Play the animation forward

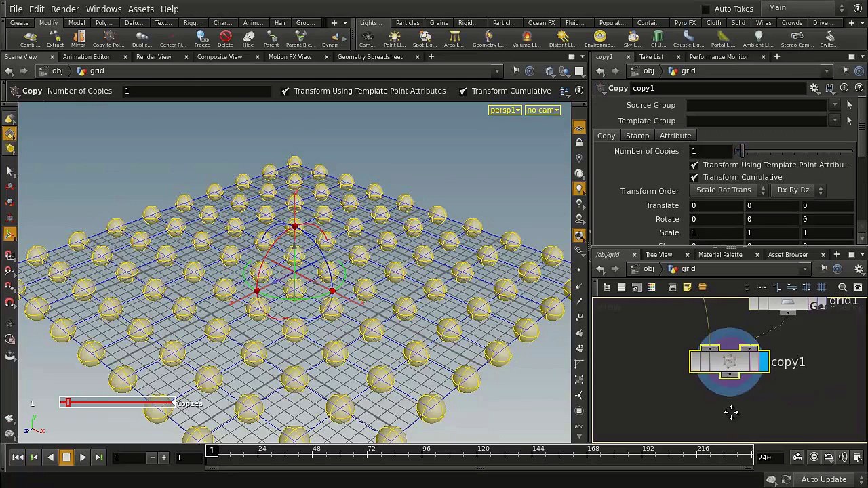83,457
